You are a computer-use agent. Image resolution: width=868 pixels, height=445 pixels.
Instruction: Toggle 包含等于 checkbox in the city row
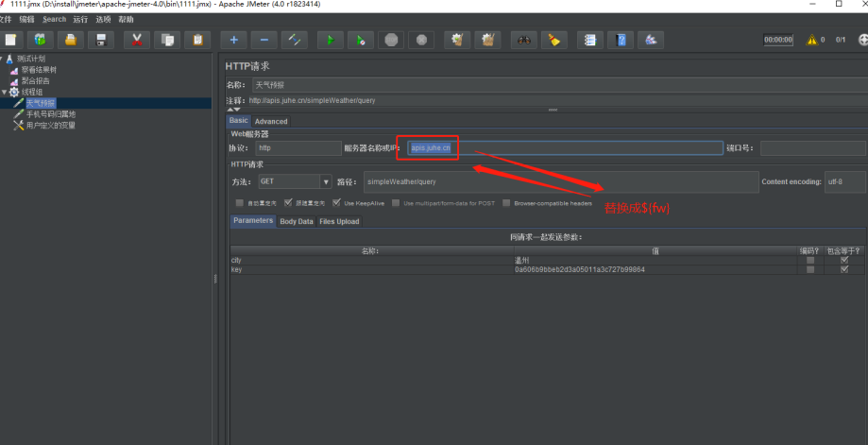tap(844, 260)
